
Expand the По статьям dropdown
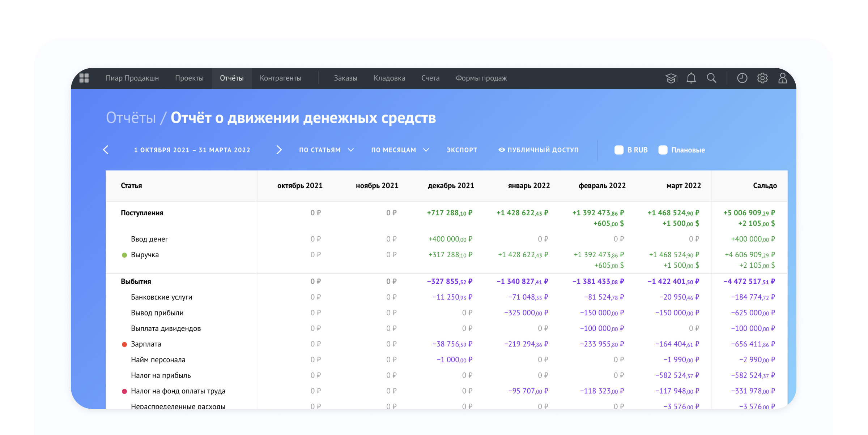(326, 150)
